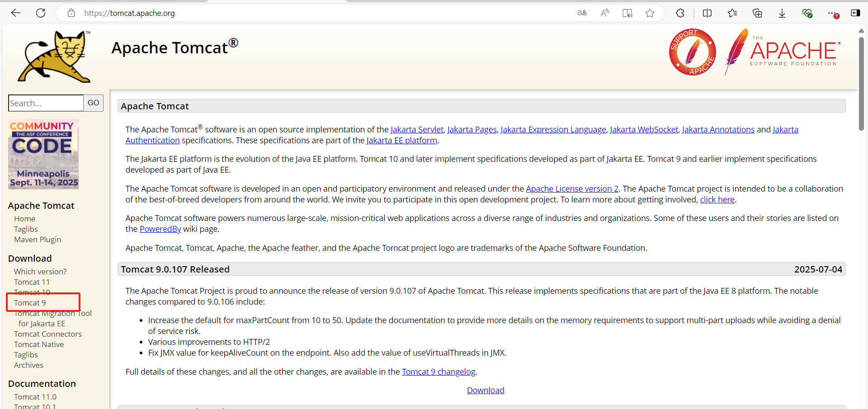Open the Split screen icon

[x=707, y=13]
